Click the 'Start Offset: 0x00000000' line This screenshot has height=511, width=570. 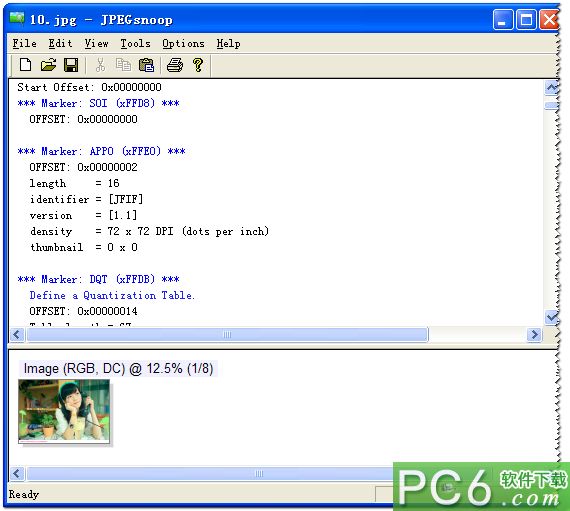click(89, 87)
